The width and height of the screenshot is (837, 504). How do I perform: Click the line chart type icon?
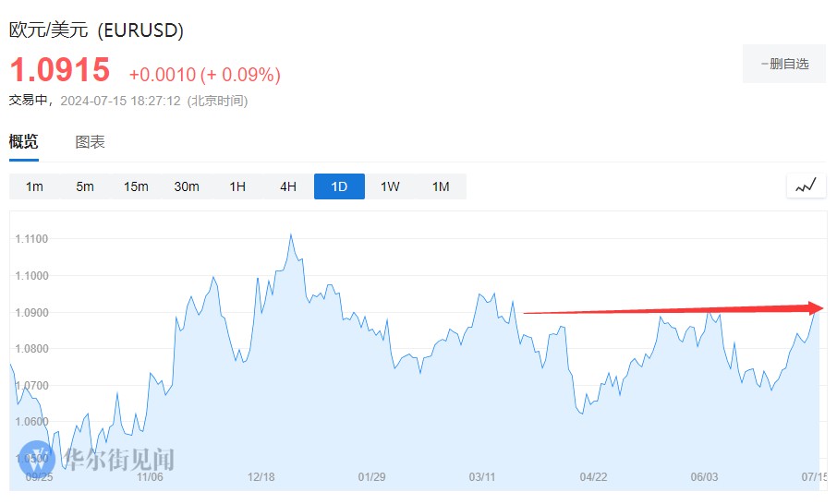click(x=806, y=186)
